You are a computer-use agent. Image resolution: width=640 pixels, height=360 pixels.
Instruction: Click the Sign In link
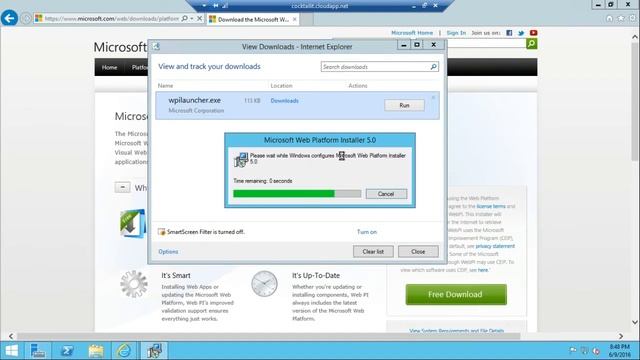[x=456, y=33]
